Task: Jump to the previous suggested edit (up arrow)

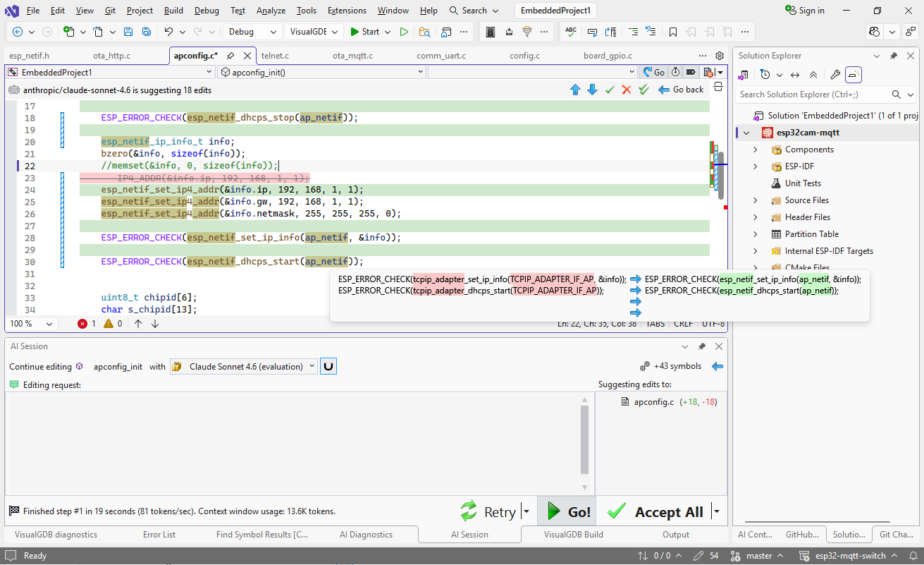Action: 575,90
